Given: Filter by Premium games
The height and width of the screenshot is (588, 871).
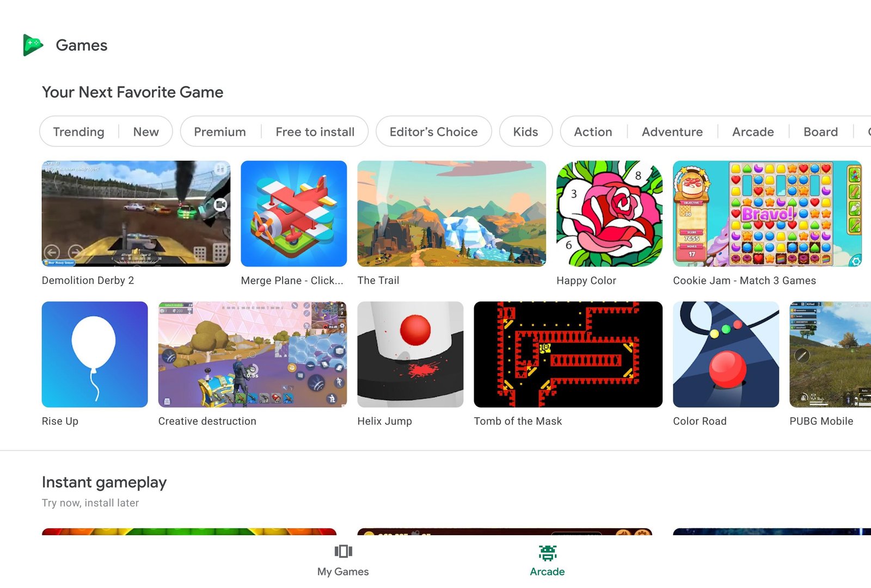Looking at the screenshot, I should tap(220, 132).
